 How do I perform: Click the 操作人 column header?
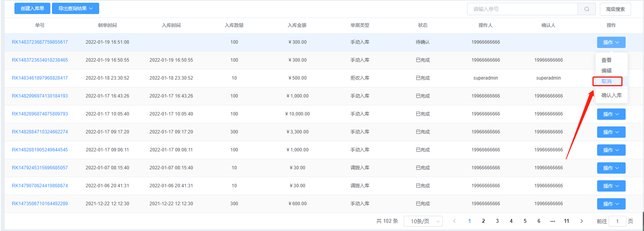(x=486, y=25)
